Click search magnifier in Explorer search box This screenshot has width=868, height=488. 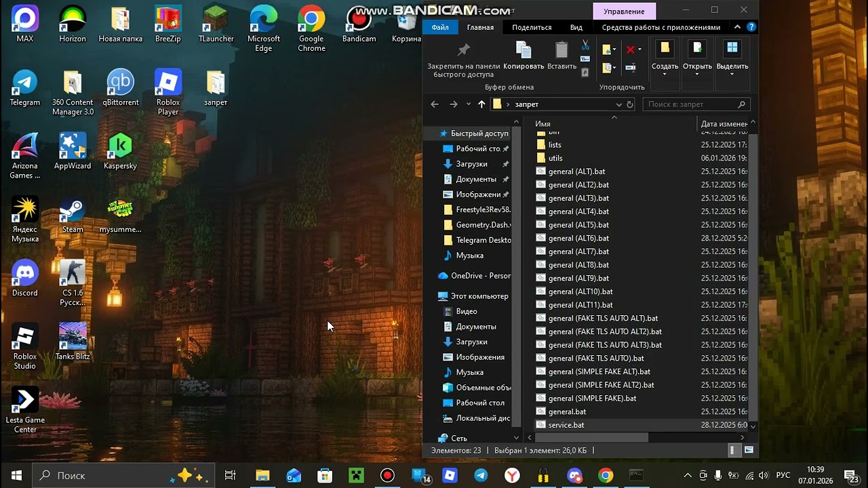[x=742, y=104]
